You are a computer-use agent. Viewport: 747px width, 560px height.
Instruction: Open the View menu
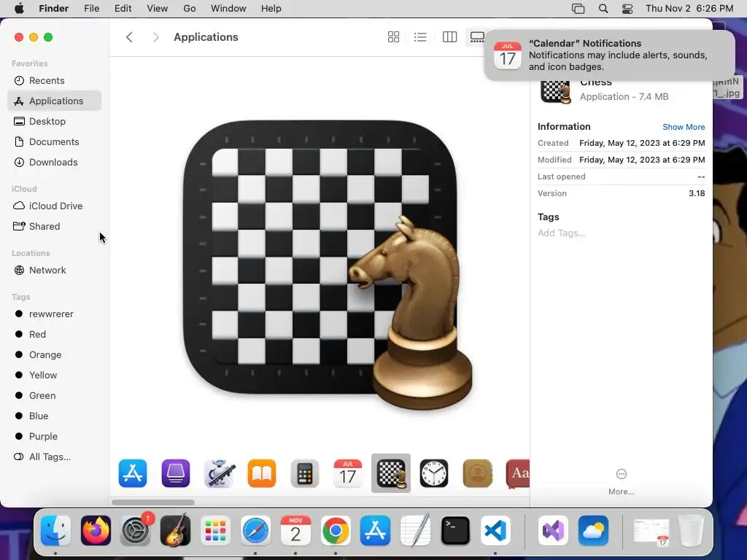click(158, 9)
